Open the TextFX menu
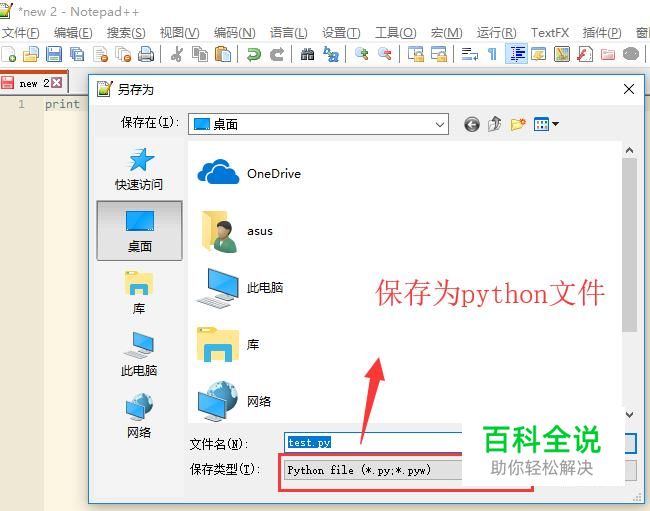This screenshot has height=511, width=650. click(x=550, y=33)
